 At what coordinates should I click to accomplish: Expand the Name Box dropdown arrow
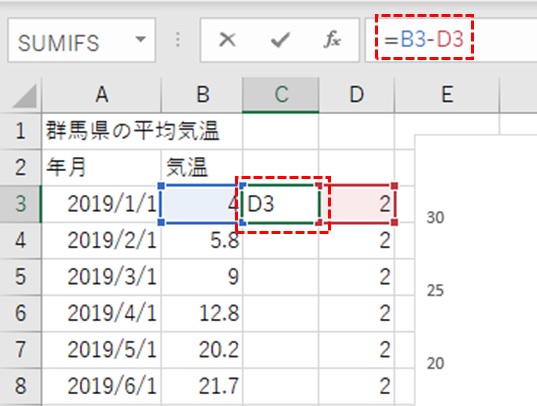(x=140, y=39)
